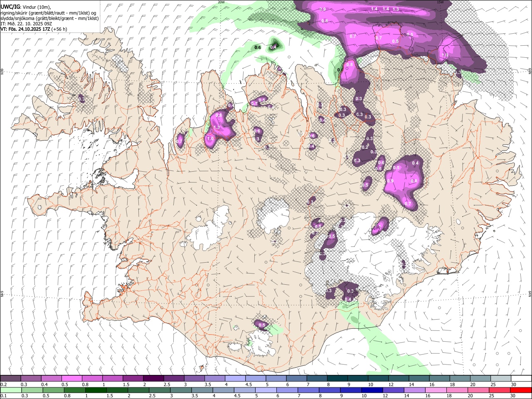Choose the darkest green 1 rain scale swatch
Viewport: 532px width, 399px height.
pyautogui.click(x=96, y=390)
